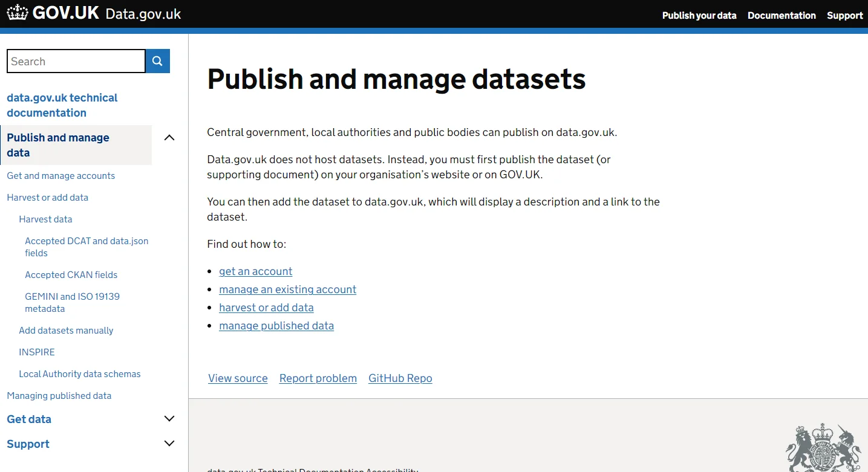This screenshot has height=472, width=868.
Task: Click the Publish and manage datasets heading
Action: pyautogui.click(x=396, y=80)
